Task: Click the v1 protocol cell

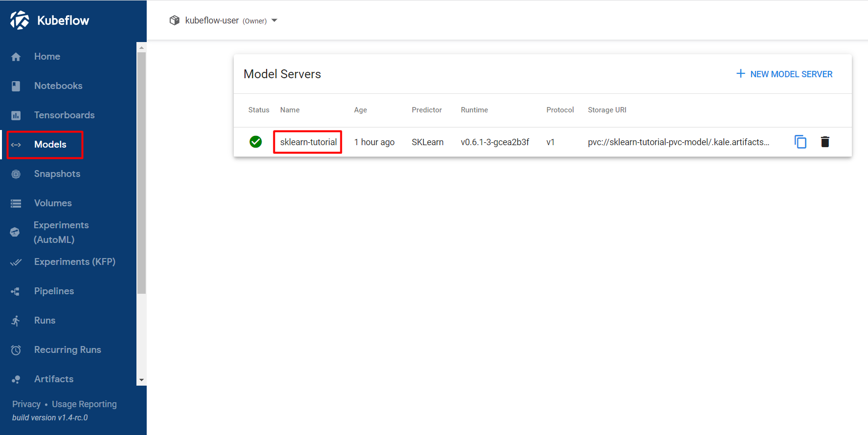Action: click(x=550, y=142)
